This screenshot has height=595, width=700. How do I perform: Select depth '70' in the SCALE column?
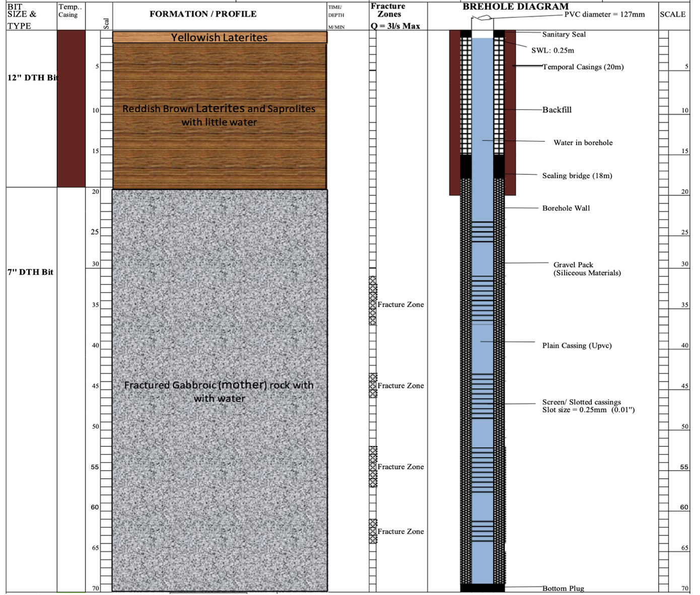coord(685,588)
